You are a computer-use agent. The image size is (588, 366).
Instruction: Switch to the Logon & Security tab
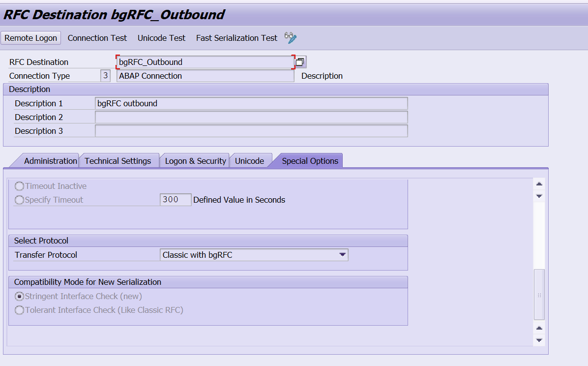click(x=194, y=160)
